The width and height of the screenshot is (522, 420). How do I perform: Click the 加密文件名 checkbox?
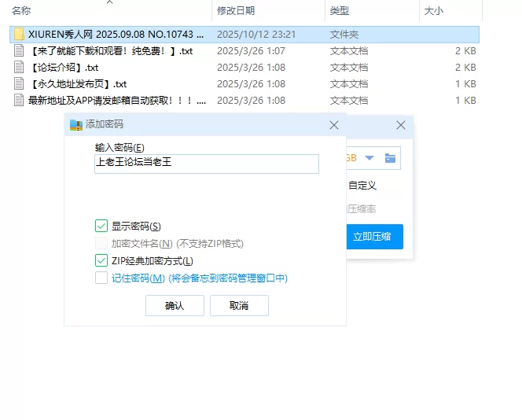101,244
